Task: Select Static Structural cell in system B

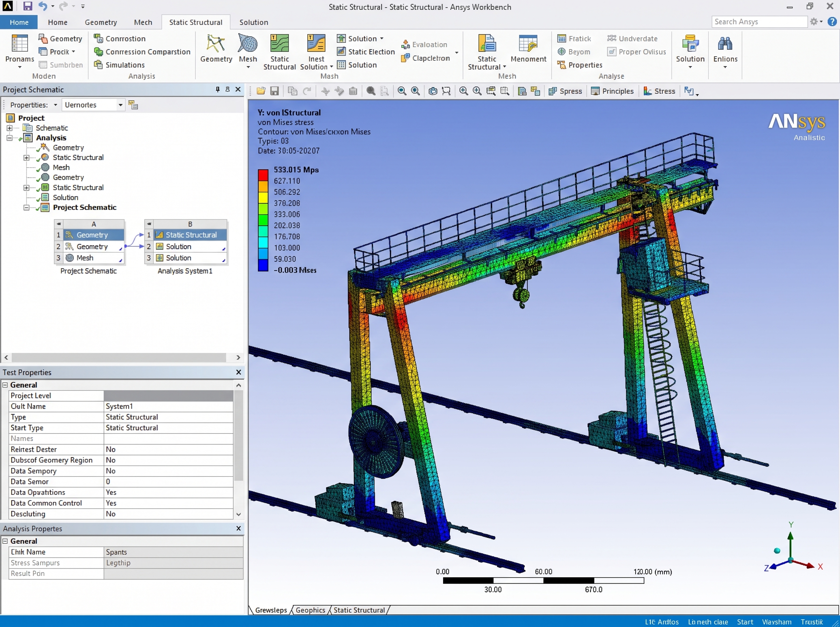Action: tap(190, 235)
